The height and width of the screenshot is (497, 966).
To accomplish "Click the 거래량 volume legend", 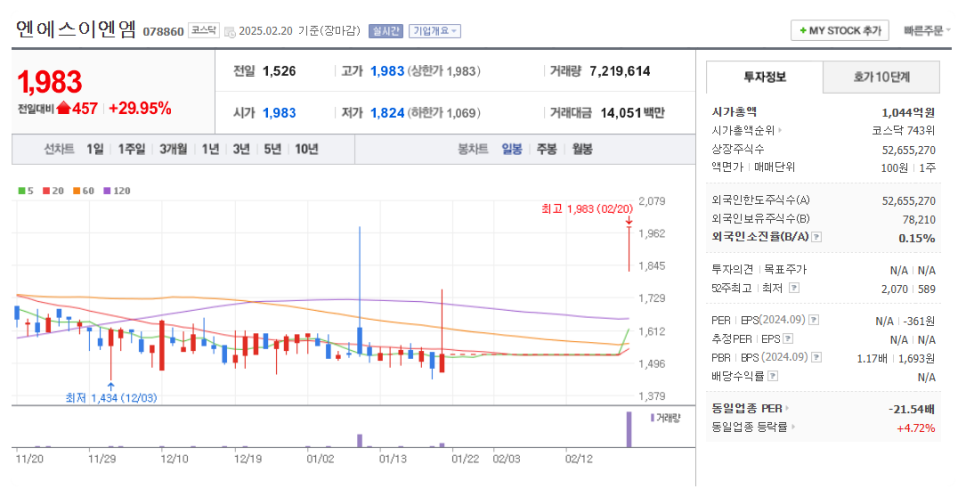I will [x=665, y=418].
